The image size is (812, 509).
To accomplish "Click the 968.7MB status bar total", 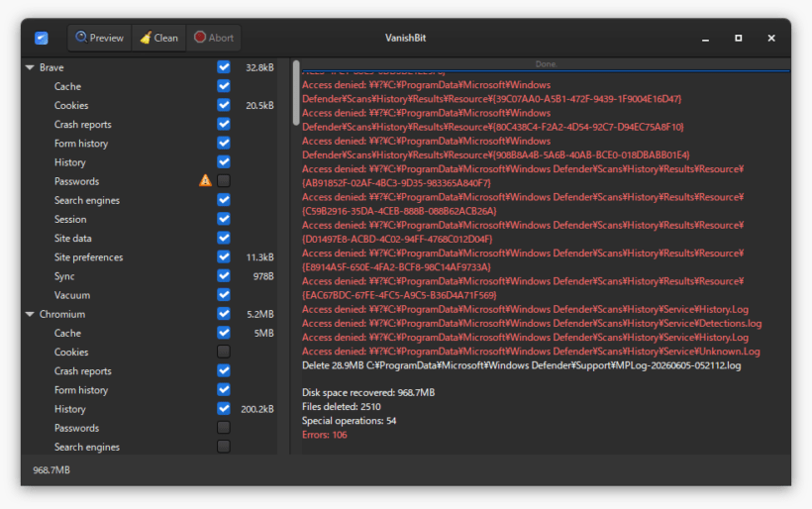I will point(51,470).
